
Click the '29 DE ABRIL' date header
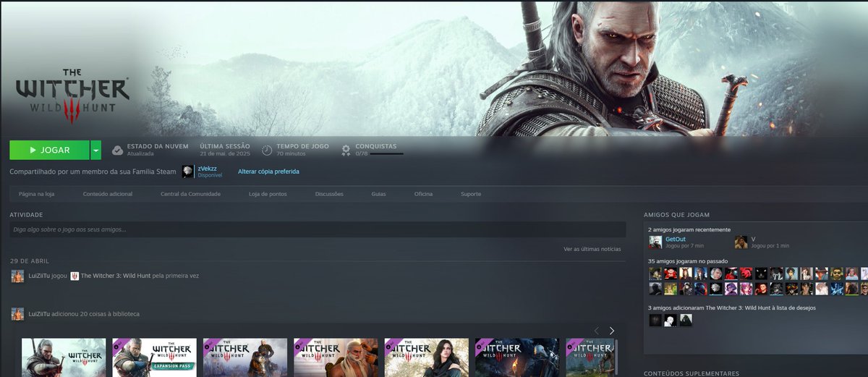(x=30, y=260)
